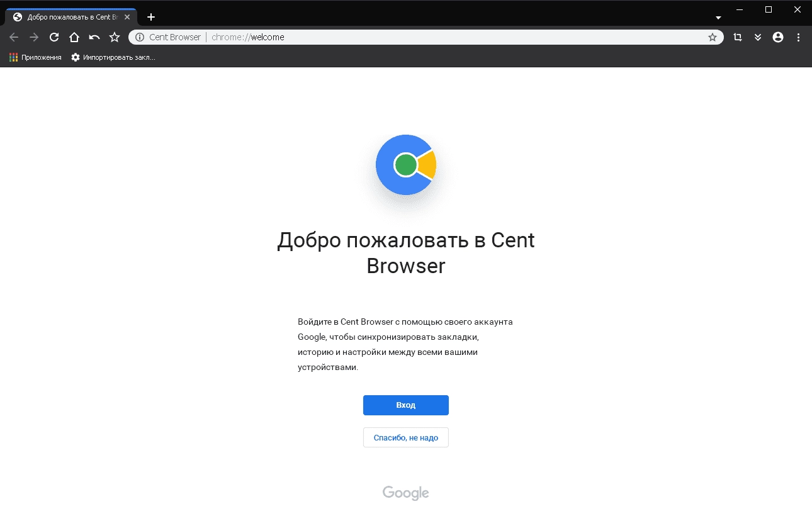Close the Cent Browser welcome tab
The image size is (812, 516).
coord(127,17)
